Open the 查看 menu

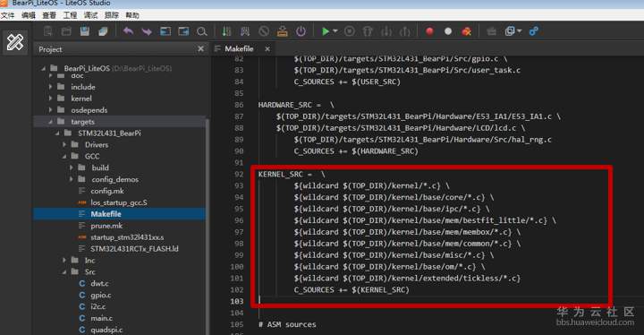pyautogui.click(x=49, y=15)
